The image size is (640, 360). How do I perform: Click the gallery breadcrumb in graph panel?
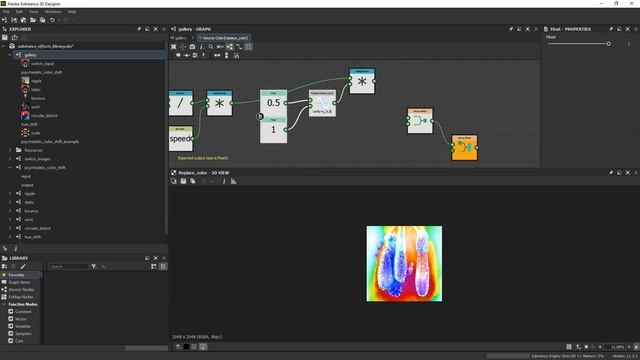click(180, 38)
